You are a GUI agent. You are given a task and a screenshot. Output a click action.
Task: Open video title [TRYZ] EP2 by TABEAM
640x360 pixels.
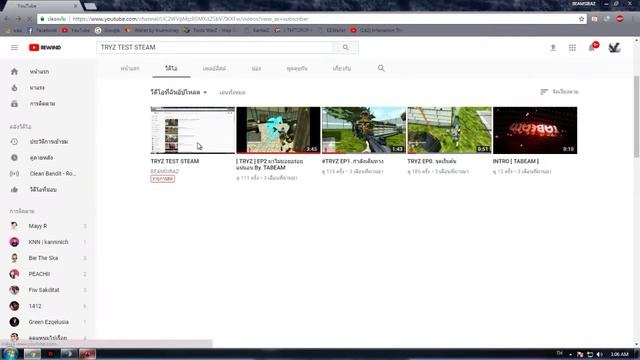(x=269, y=164)
